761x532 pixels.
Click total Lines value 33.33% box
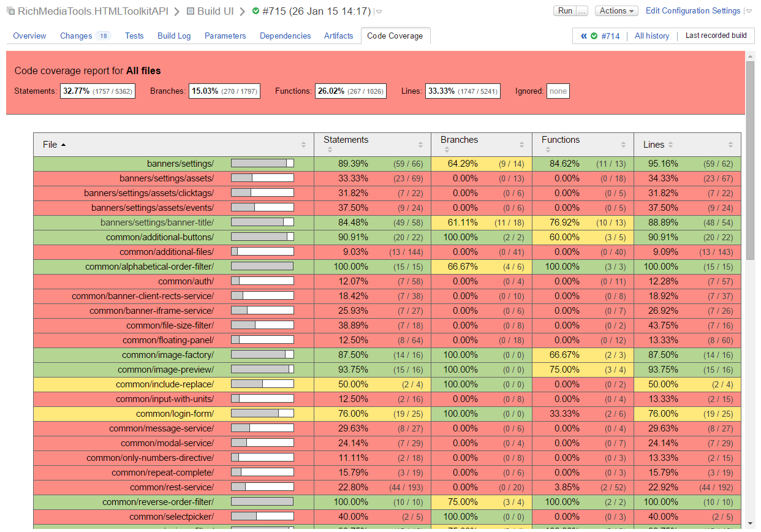coord(463,91)
